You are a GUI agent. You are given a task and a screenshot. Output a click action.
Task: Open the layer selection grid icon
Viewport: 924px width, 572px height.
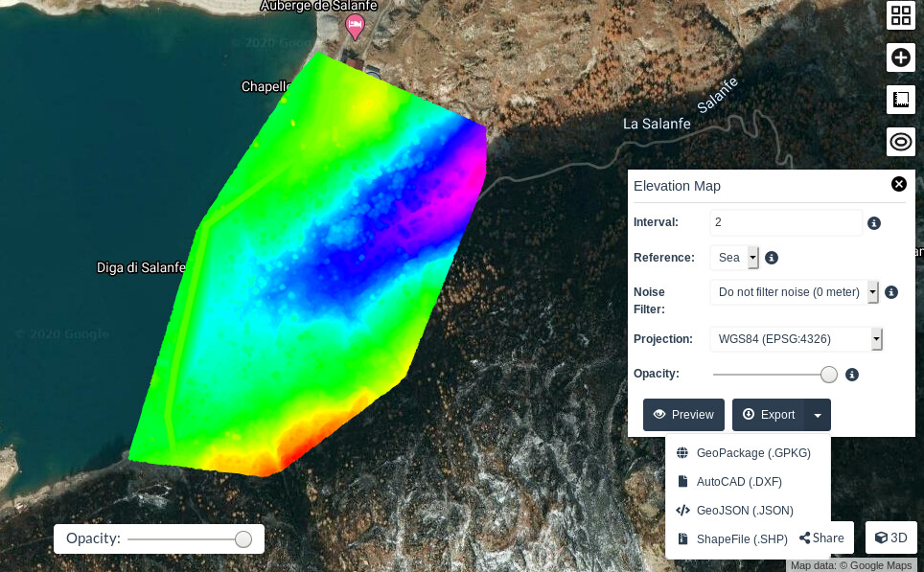click(900, 15)
